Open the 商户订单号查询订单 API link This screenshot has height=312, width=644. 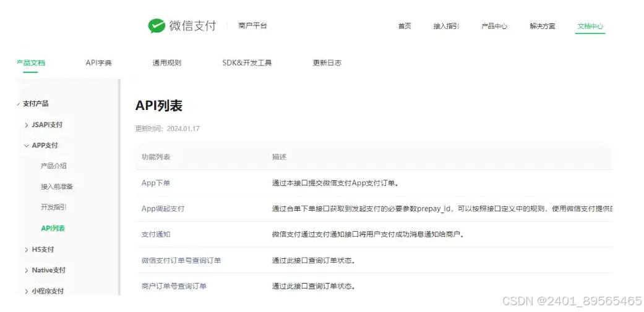174,286
